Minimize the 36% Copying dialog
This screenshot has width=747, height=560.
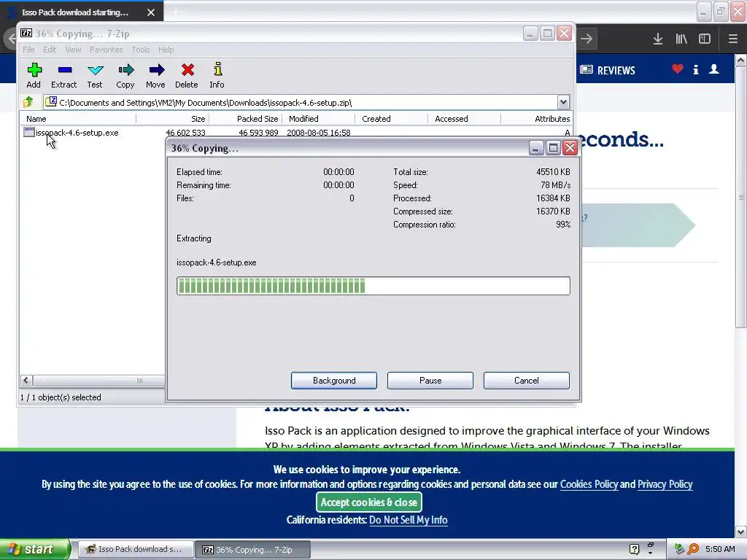pyautogui.click(x=536, y=148)
